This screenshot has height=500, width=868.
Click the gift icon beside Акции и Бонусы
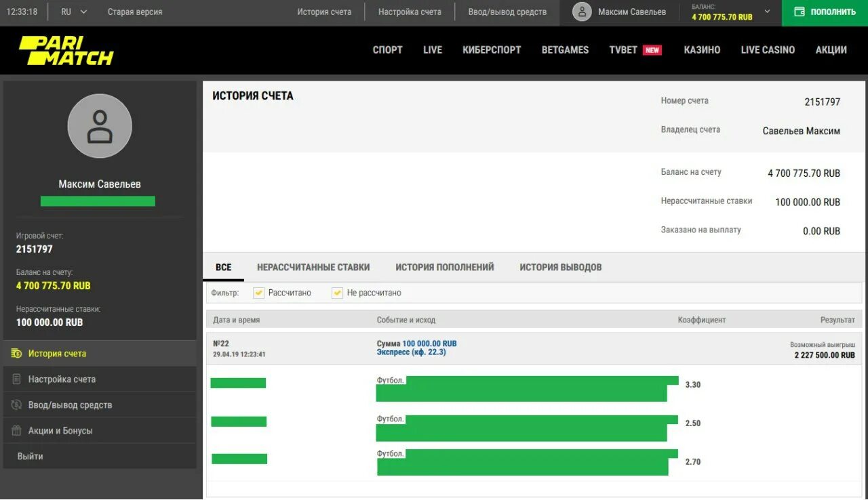click(x=16, y=431)
